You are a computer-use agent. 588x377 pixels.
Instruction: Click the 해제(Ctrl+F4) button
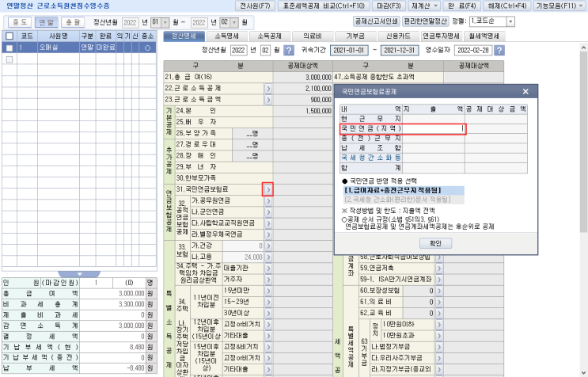point(506,6)
